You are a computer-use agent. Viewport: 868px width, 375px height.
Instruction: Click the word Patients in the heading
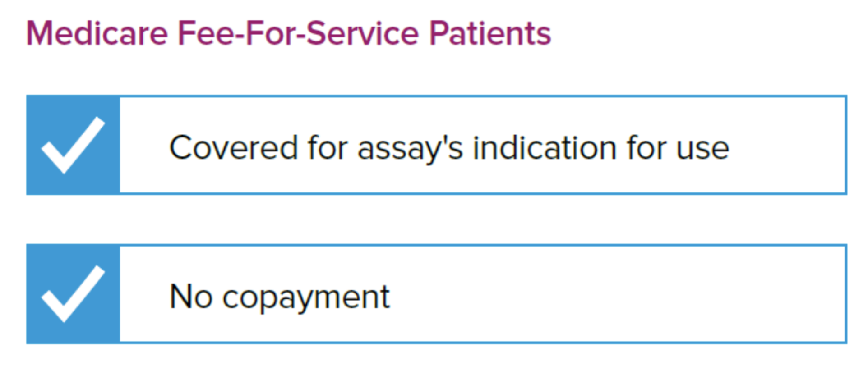(x=490, y=33)
